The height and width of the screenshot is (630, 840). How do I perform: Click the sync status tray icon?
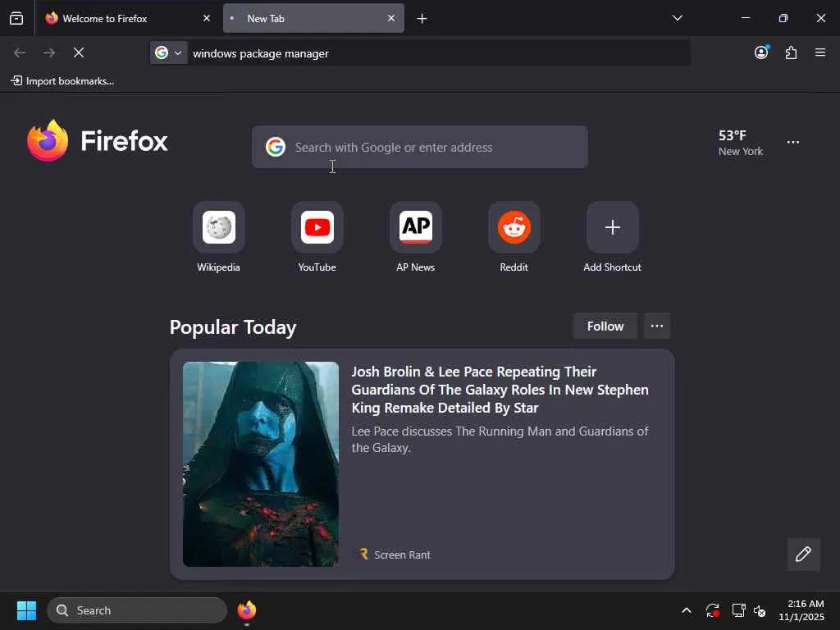pyautogui.click(x=713, y=610)
